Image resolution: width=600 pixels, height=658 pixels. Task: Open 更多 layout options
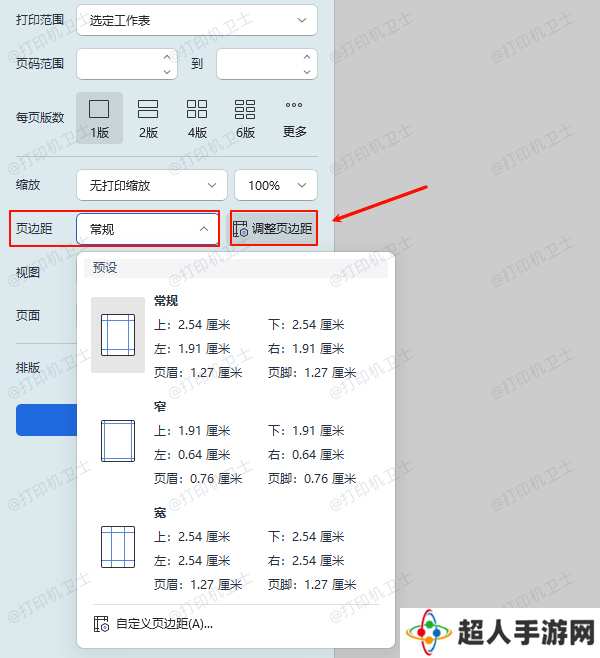click(294, 118)
